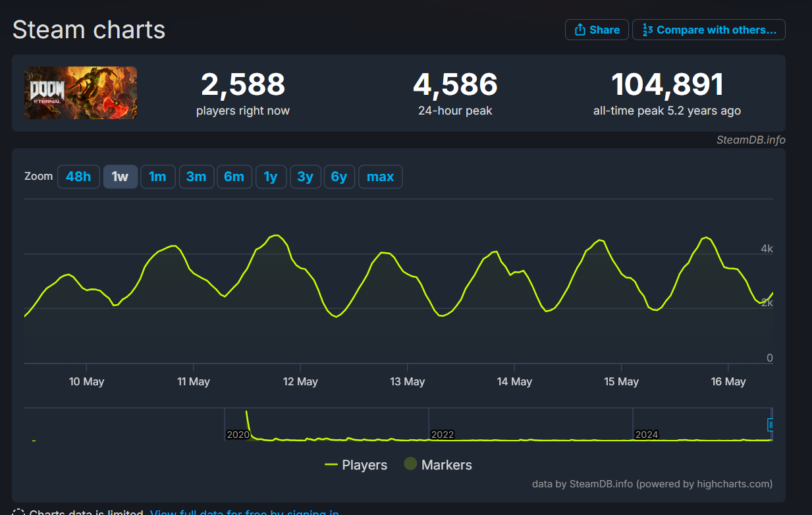Follow the View full data signing in link
This screenshot has height=515, width=812.
[x=244, y=513]
